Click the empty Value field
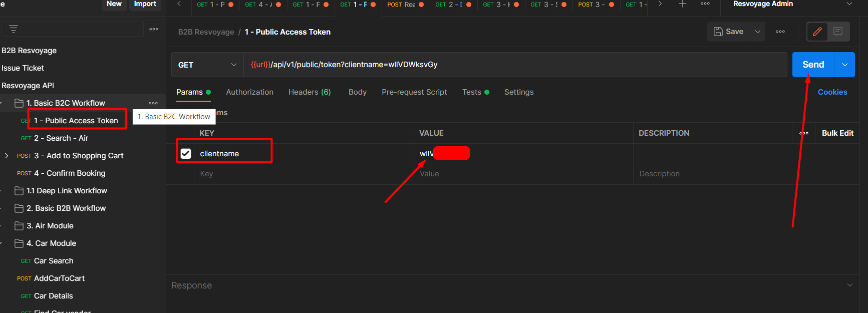Screen dimensions: 868x313 (523, 174)
